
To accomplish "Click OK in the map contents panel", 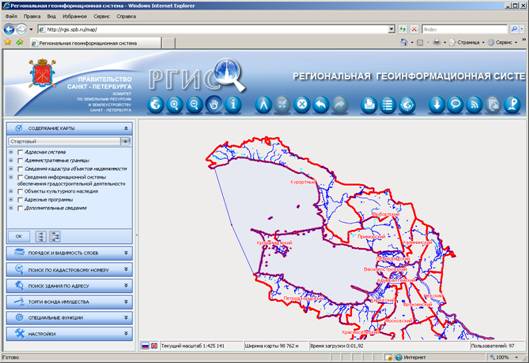I will point(19,236).
